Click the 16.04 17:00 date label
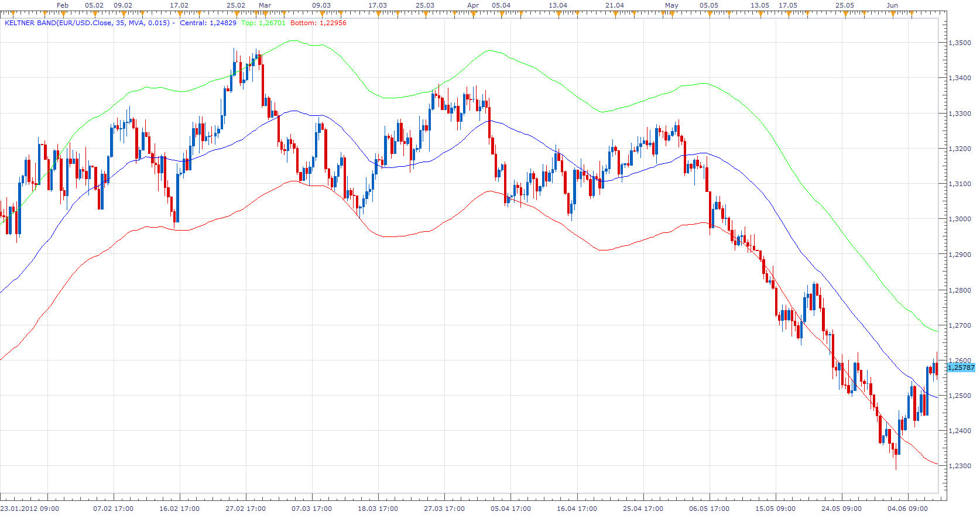 coord(577,509)
